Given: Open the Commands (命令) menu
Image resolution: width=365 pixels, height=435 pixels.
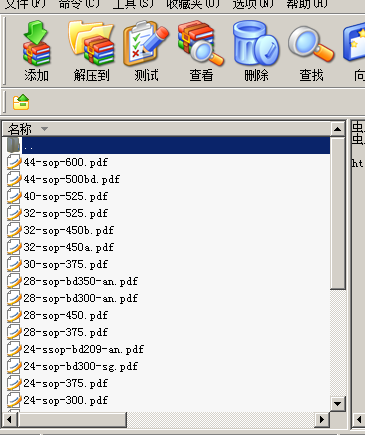Looking at the screenshot, I should tap(79, 4).
